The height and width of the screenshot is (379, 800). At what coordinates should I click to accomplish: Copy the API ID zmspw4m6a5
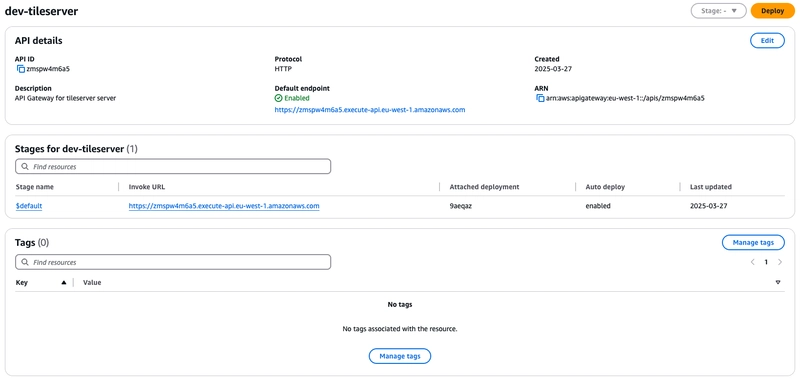click(20, 69)
